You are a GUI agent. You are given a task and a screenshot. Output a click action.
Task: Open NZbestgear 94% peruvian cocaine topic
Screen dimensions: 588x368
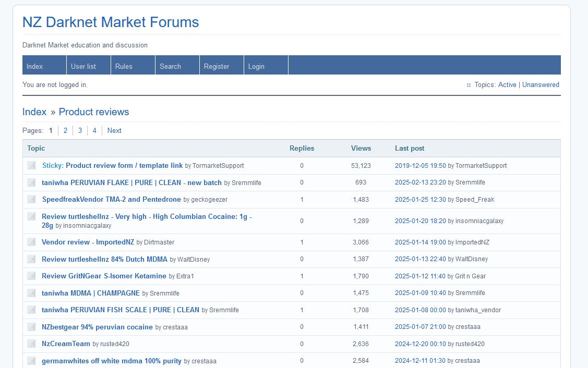tap(97, 327)
